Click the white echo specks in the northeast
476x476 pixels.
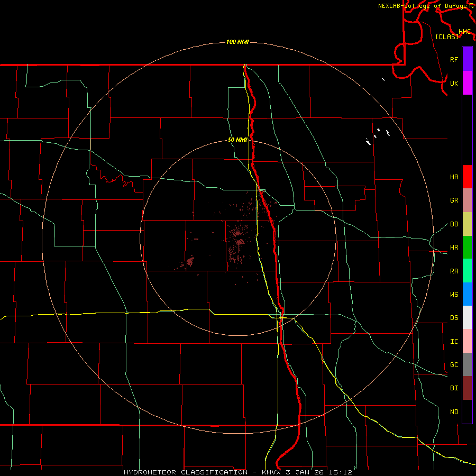coord(378,136)
